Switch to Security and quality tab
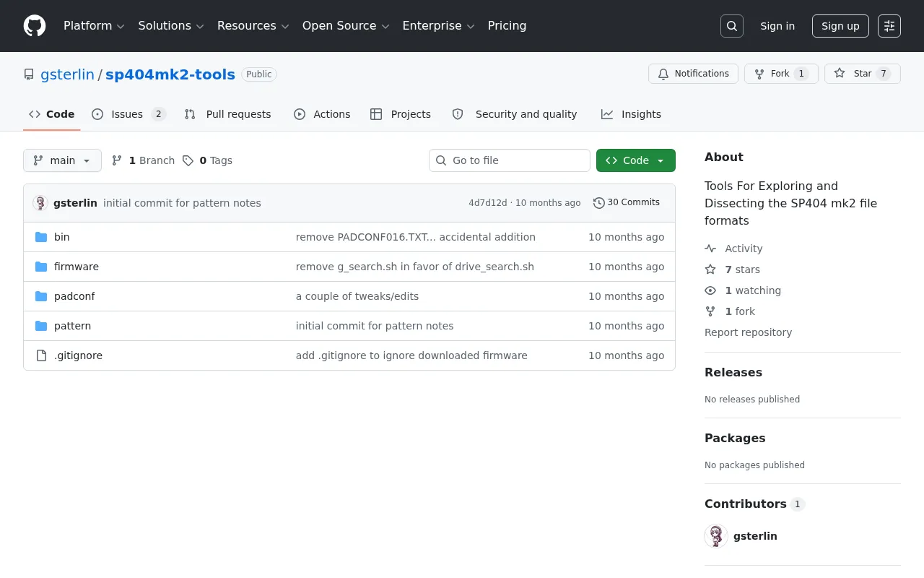Image resolution: width=924 pixels, height=578 pixels. pyautogui.click(x=515, y=114)
